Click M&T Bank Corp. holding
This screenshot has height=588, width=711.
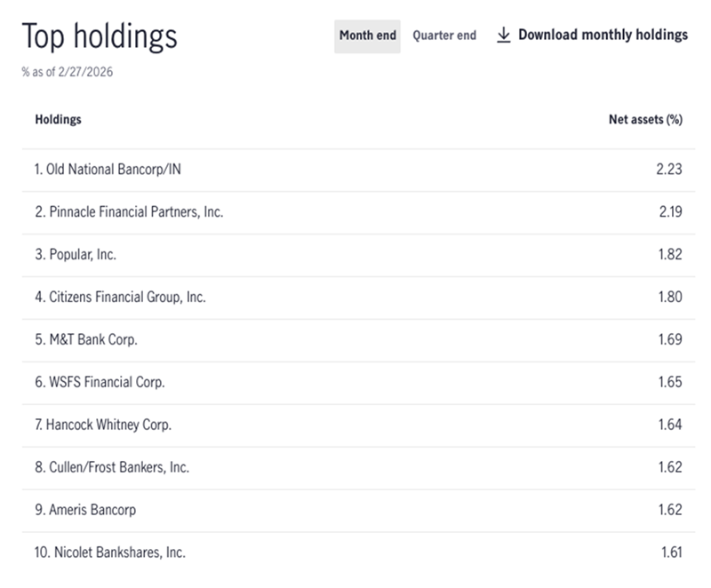point(86,339)
